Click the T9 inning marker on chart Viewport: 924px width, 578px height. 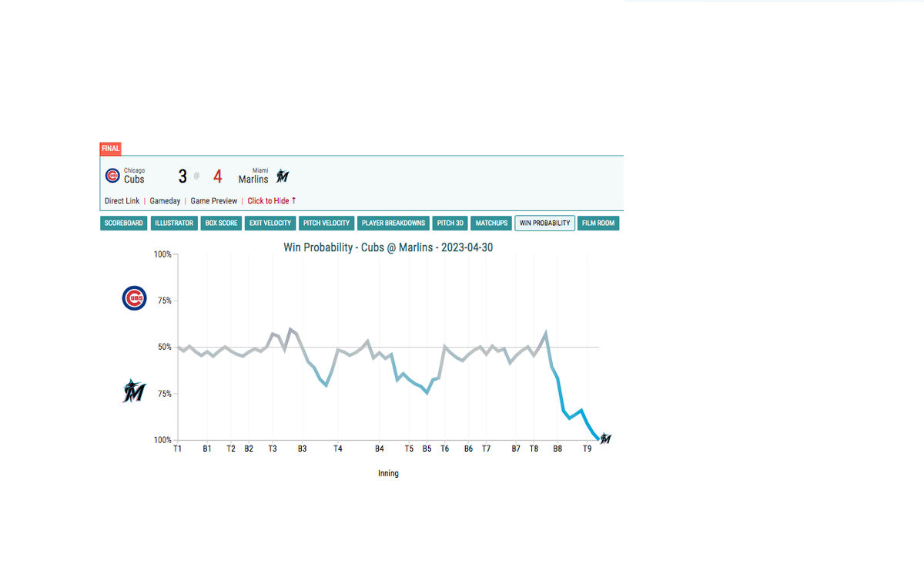[x=587, y=449]
